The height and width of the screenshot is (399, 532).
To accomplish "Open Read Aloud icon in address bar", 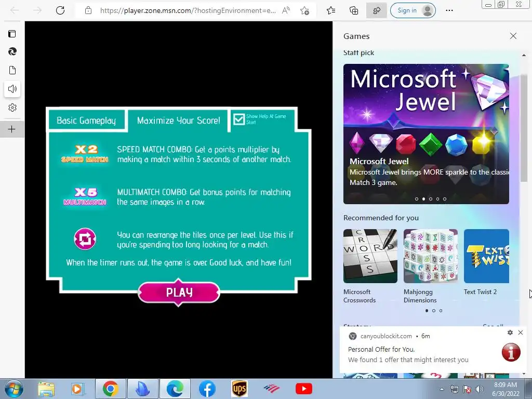I will click(286, 10).
